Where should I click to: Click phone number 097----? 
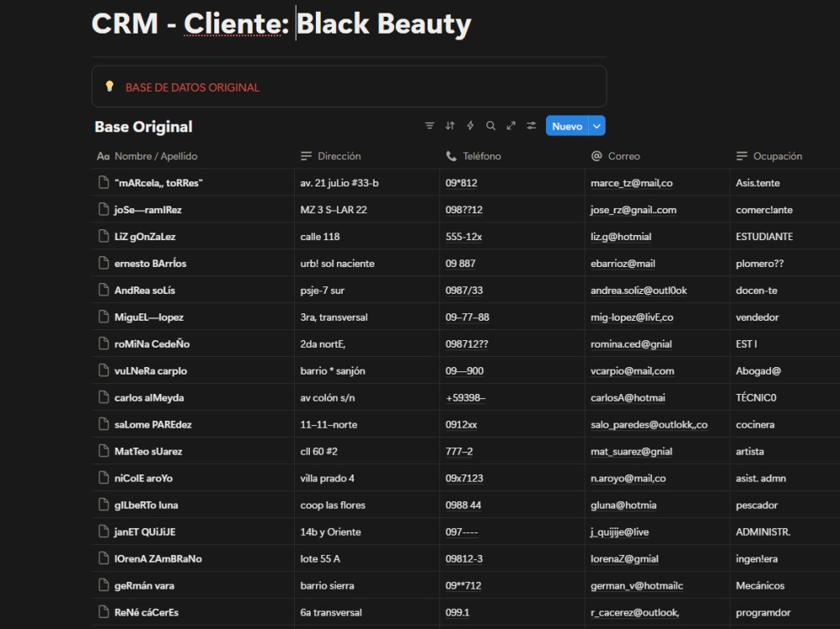(462, 532)
